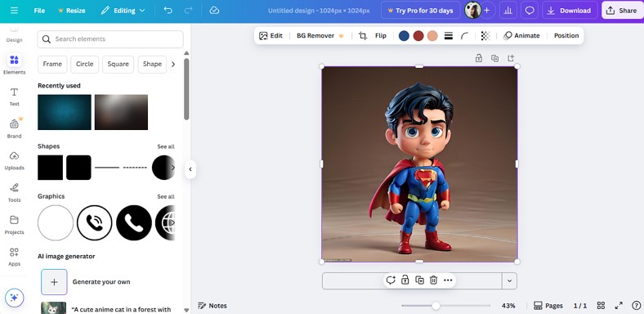Click Edit image in toolbar
This screenshot has height=314, width=644.
(271, 36)
